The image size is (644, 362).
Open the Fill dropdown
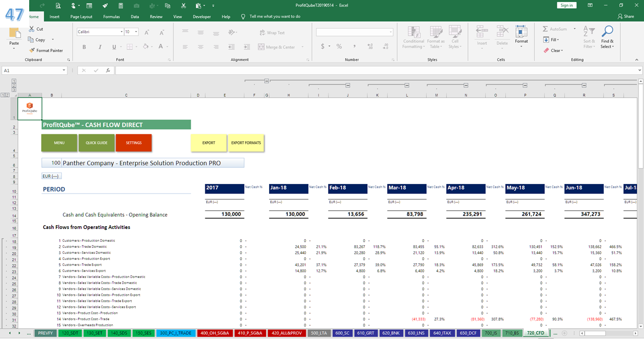[552, 40]
